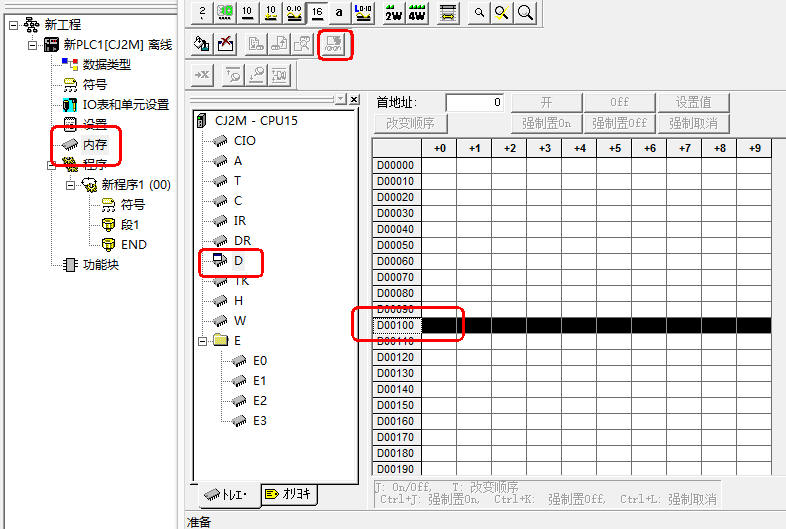Select the hexadecimal 16 display format icon
786x529 pixels.
[x=316, y=12]
